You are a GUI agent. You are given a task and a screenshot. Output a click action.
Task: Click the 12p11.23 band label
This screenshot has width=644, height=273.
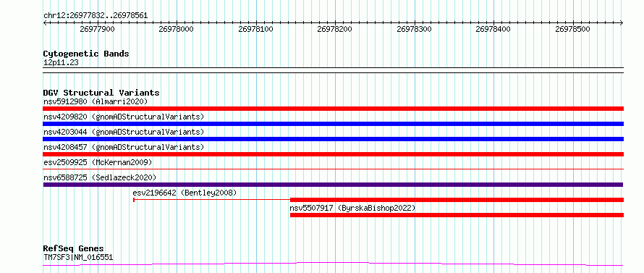61,62
